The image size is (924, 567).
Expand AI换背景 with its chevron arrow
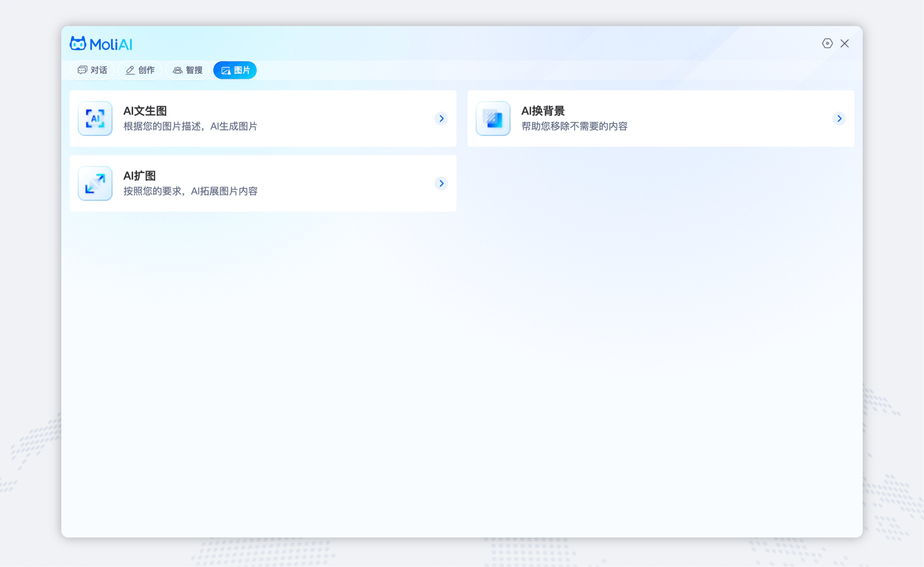839,118
